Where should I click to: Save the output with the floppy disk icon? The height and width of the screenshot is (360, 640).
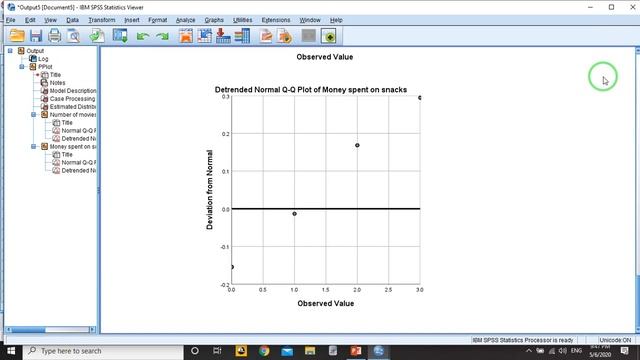(x=36, y=36)
